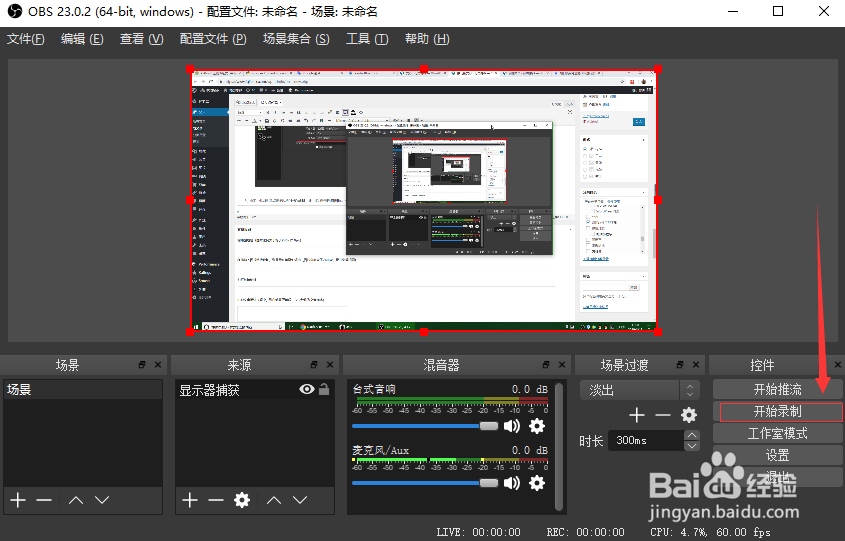This screenshot has width=845, height=541.
Task: Click the REC: 00:00:00 status text
Action: tap(585, 532)
